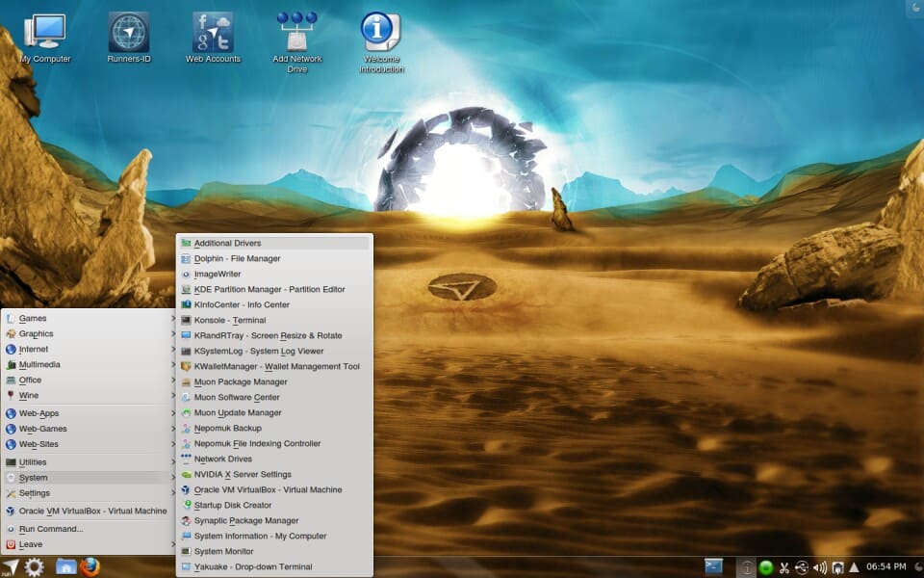The width and height of the screenshot is (924, 578).
Task: Expand Games submenu
Action: tap(90, 319)
